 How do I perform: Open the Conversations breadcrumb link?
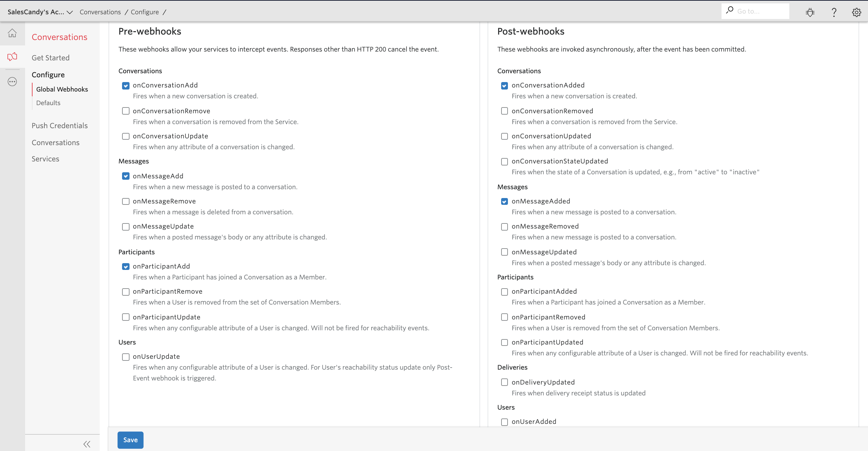pyautogui.click(x=100, y=12)
